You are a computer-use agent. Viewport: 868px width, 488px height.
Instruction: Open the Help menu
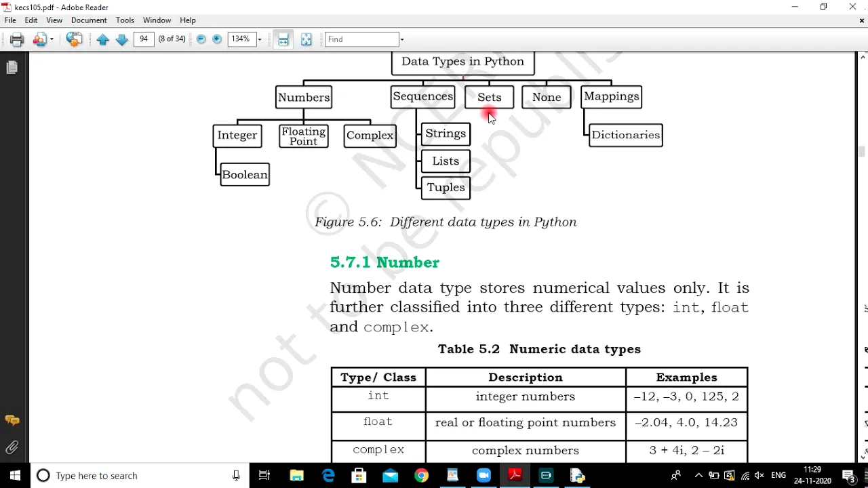coord(188,20)
